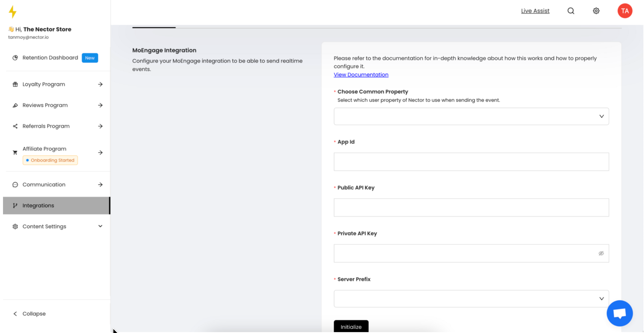This screenshot has width=644, height=333.
Task: Open the Server Prefix dropdown
Action: [471, 299]
